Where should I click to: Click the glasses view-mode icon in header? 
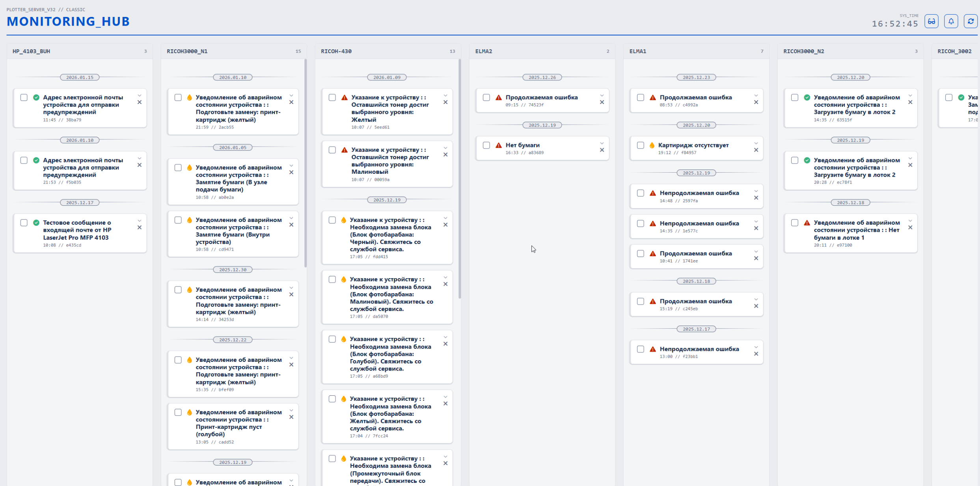tap(931, 21)
